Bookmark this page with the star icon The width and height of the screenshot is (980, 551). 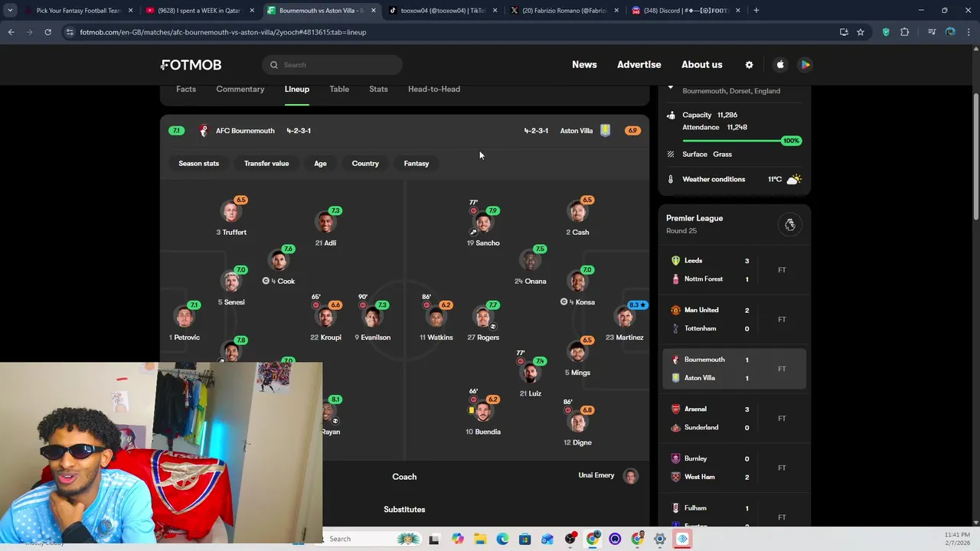pyautogui.click(x=861, y=32)
